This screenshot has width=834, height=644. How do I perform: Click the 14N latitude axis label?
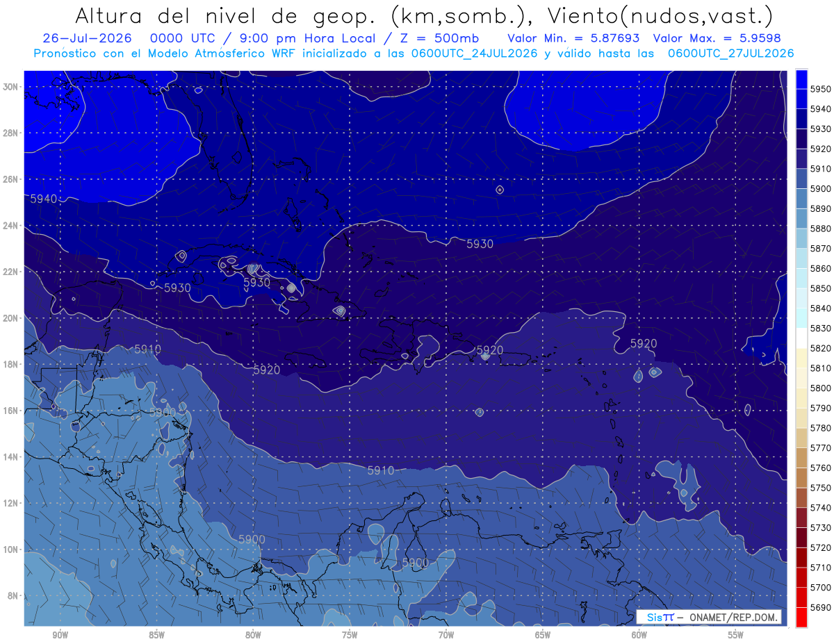point(10,456)
